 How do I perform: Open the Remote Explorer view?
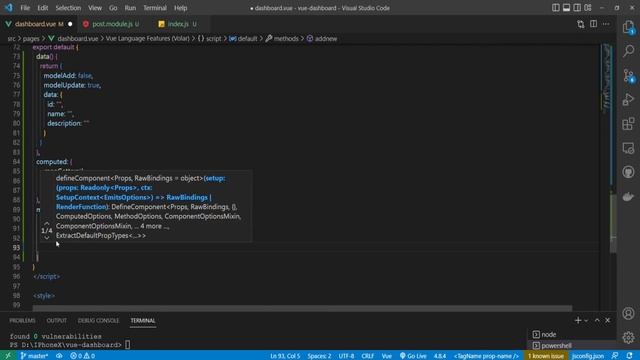(x=629, y=148)
